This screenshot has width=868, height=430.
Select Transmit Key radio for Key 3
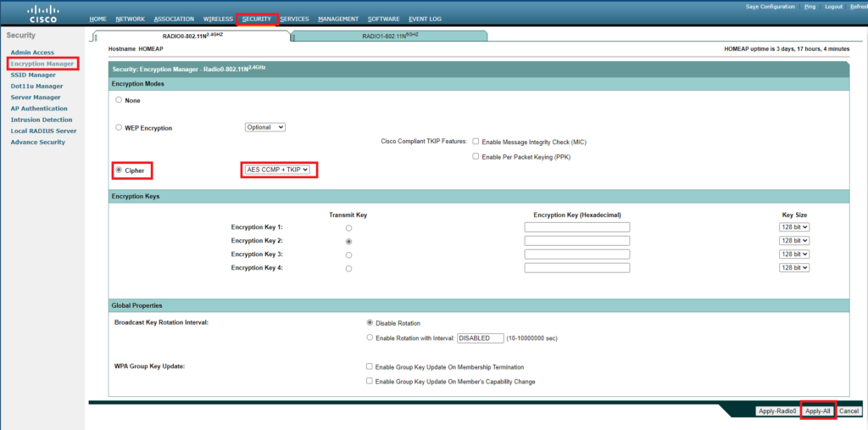pos(348,255)
